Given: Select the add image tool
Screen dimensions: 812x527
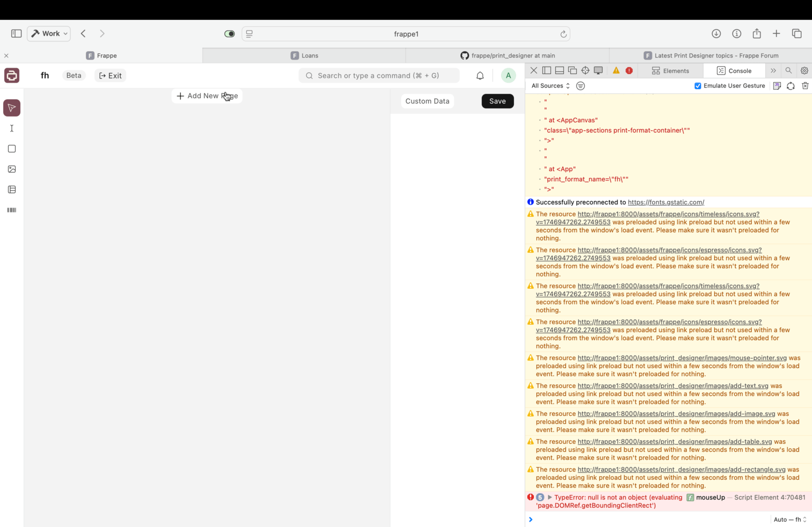Looking at the screenshot, I should [12, 169].
